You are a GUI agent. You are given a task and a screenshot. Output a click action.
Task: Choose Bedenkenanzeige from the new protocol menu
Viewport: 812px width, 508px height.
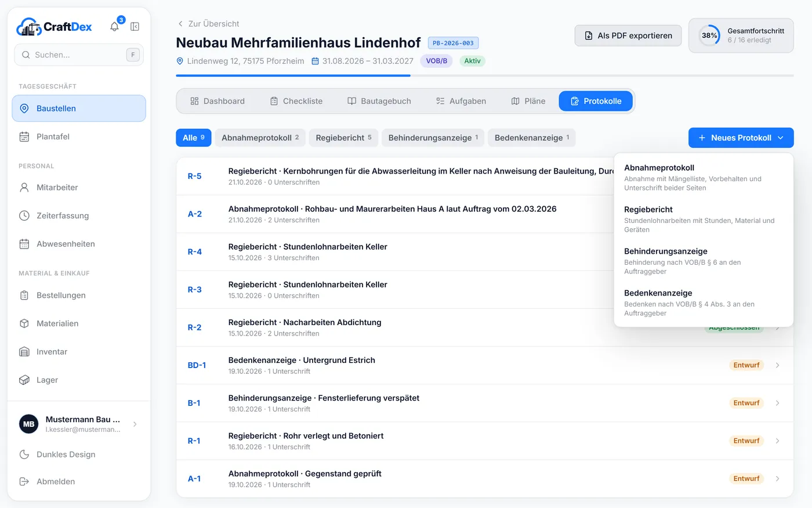point(704,302)
